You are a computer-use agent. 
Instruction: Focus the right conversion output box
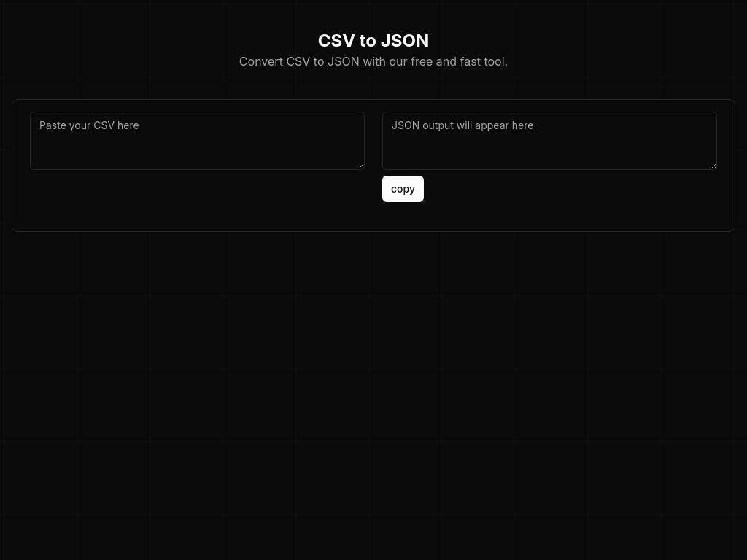[x=549, y=146]
